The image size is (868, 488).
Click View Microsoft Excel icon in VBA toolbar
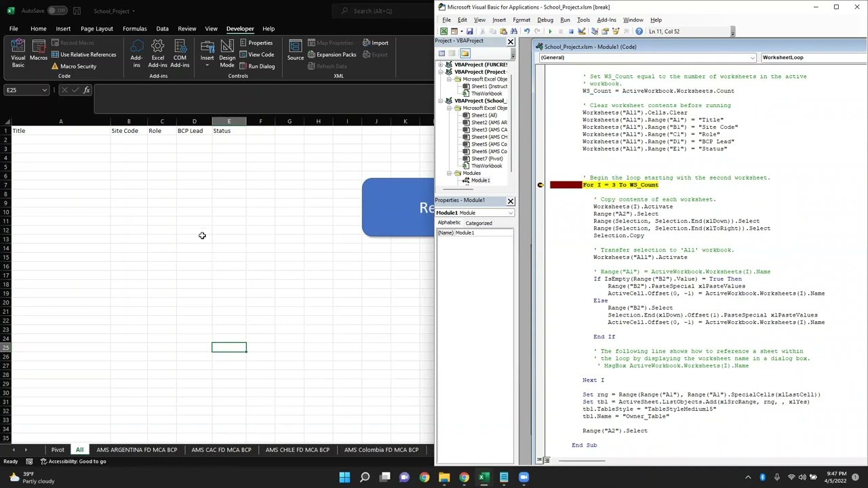click(443, 31)
